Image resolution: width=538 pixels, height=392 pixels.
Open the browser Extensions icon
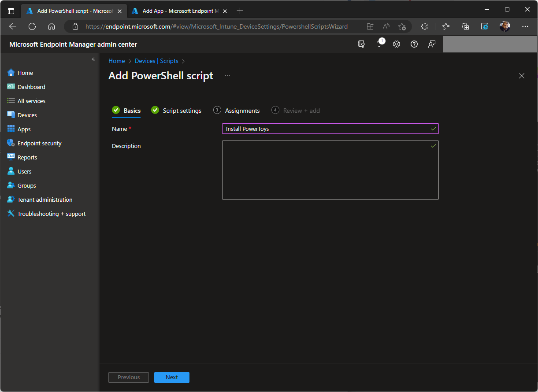point(424,26)
